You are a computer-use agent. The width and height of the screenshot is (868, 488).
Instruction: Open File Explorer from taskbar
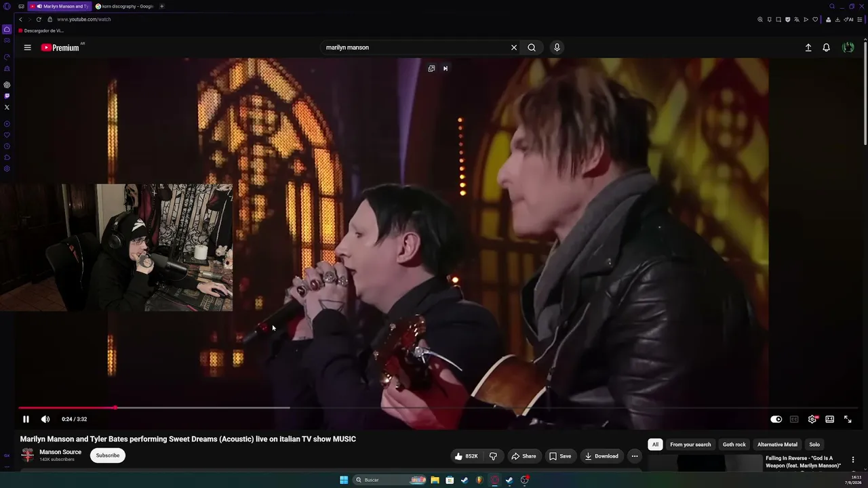[x=435, y=480]
